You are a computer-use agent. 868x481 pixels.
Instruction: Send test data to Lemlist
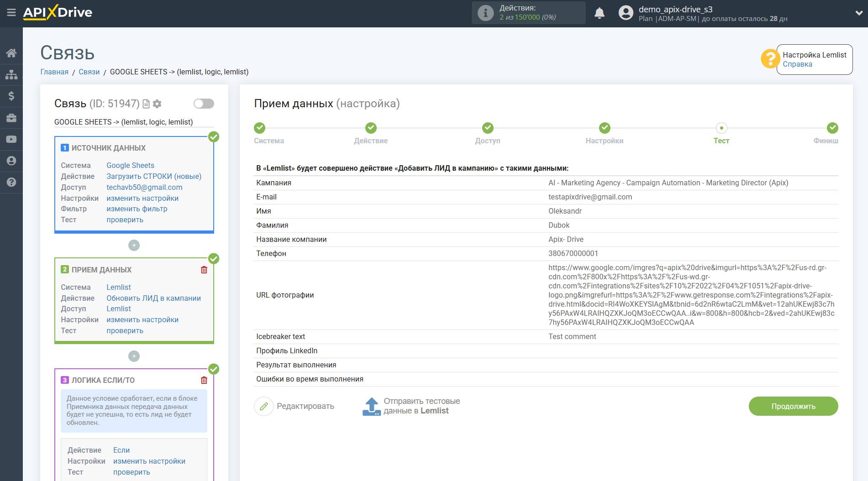click(421, 406)
